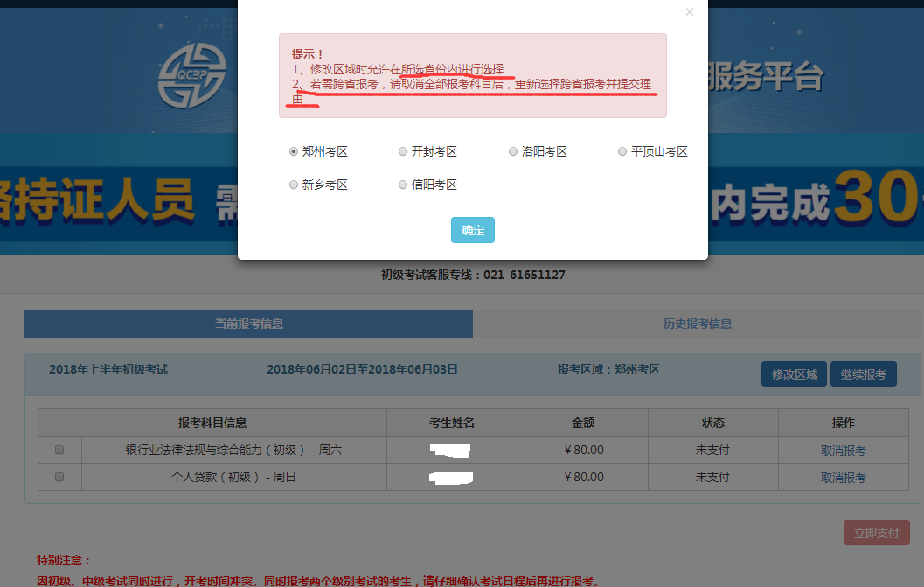Confirm region choice with the 确定 button
Screen dimensions: 924x587
click(x=472, y=229)
